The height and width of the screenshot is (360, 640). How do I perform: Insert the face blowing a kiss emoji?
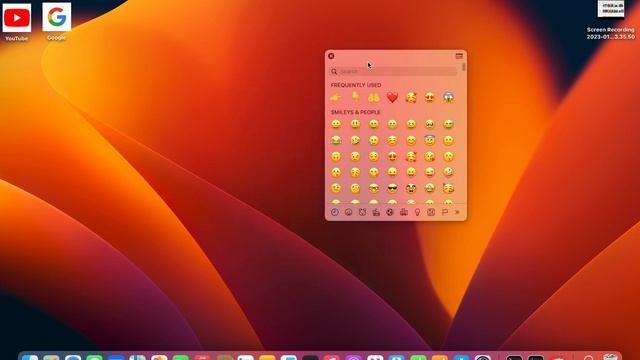[x=430, y=156]
